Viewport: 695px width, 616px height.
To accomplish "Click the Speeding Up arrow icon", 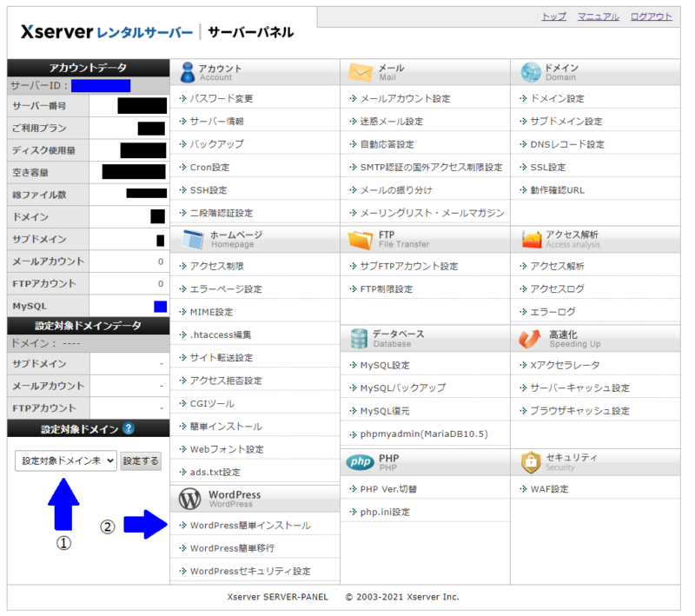I will (x=530, y=339).
